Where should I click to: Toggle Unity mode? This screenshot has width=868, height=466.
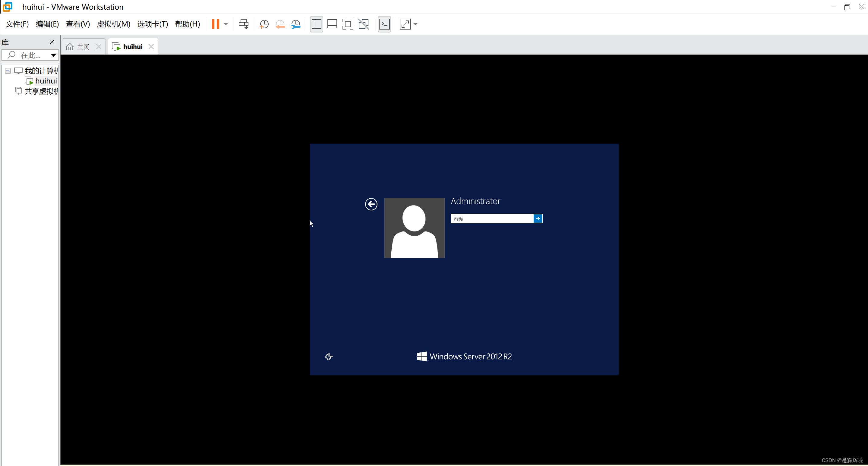(363, 24)
